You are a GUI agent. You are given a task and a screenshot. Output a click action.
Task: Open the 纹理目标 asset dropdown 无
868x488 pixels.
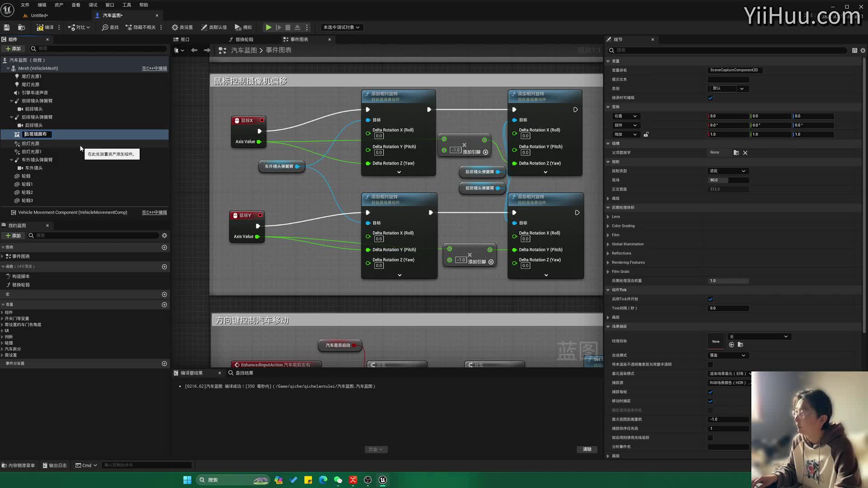tap(759, 337)
